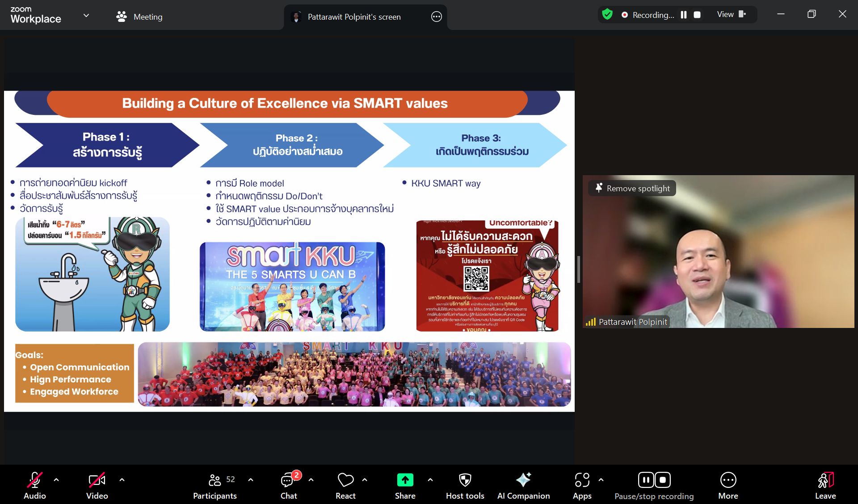Viewport: 858px width, 504px height.
Task: Open the Apps icon
Action: [582, 480]
